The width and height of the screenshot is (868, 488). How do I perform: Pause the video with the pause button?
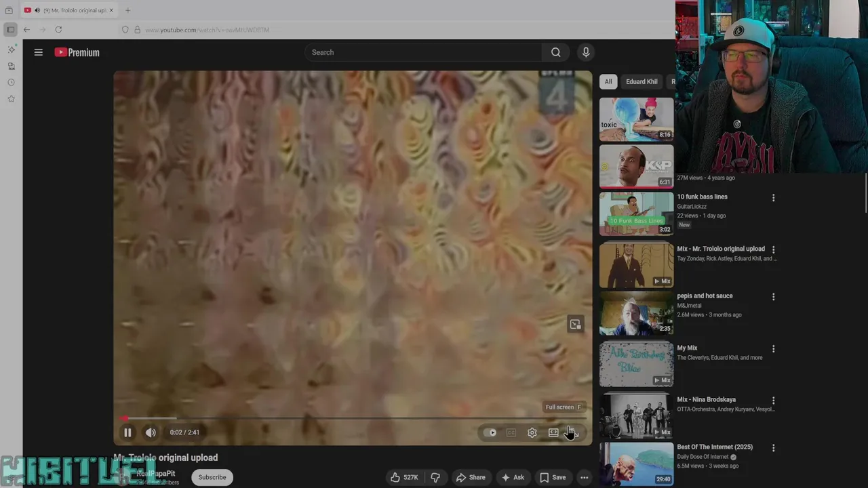pos(127,432)
